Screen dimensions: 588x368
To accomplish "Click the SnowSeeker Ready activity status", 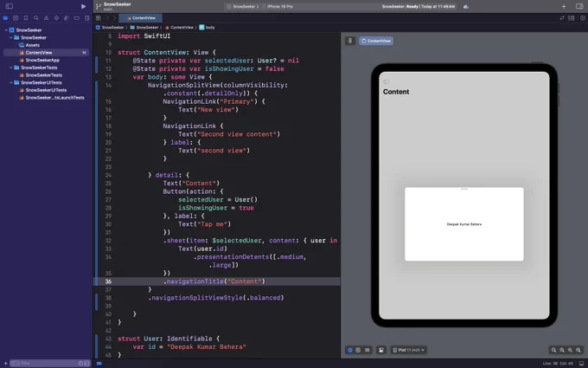I will pyautogui.click(x=419, y=6).
